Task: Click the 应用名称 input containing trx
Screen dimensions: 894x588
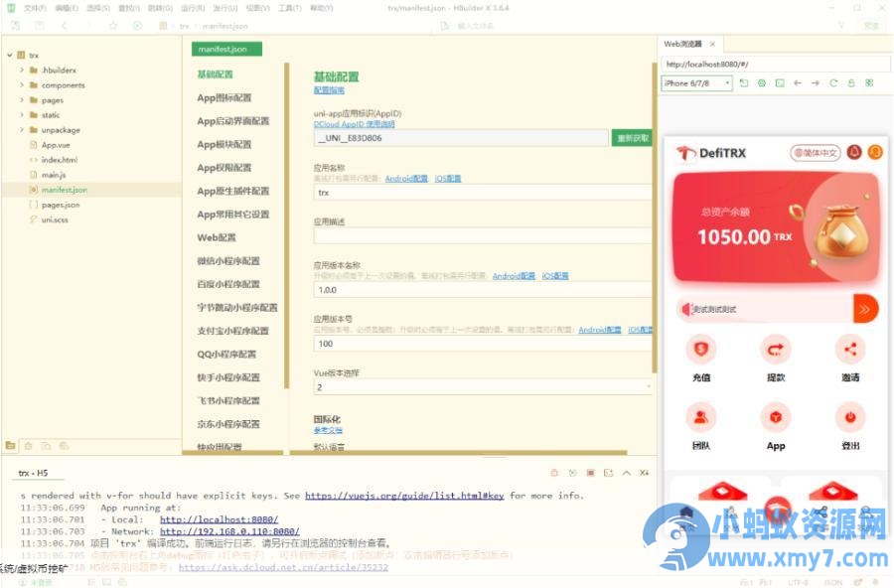Action: [483, 193]
